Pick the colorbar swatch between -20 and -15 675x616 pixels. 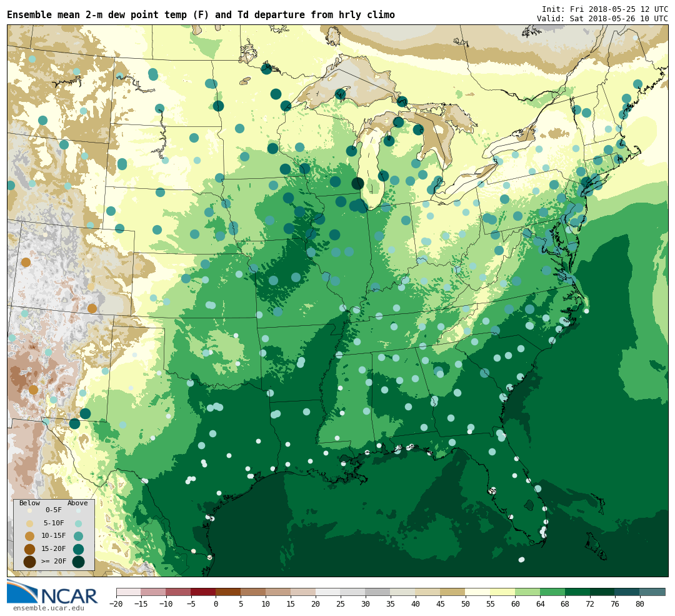coord(129,592)
